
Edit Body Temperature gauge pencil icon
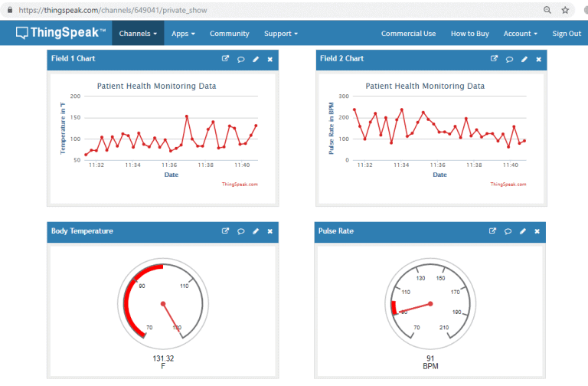click(256, 231)
